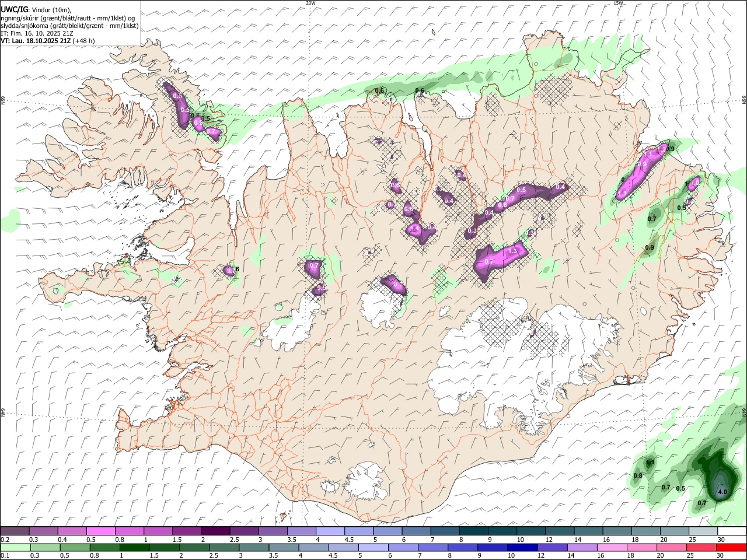Click the top-row legend swatch starting at 0.2

pos(15,531)
